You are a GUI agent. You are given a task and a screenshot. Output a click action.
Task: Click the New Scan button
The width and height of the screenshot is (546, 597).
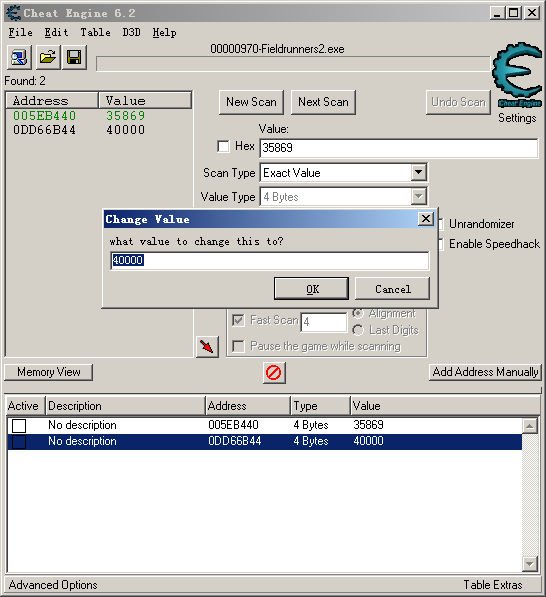[251, 102]
